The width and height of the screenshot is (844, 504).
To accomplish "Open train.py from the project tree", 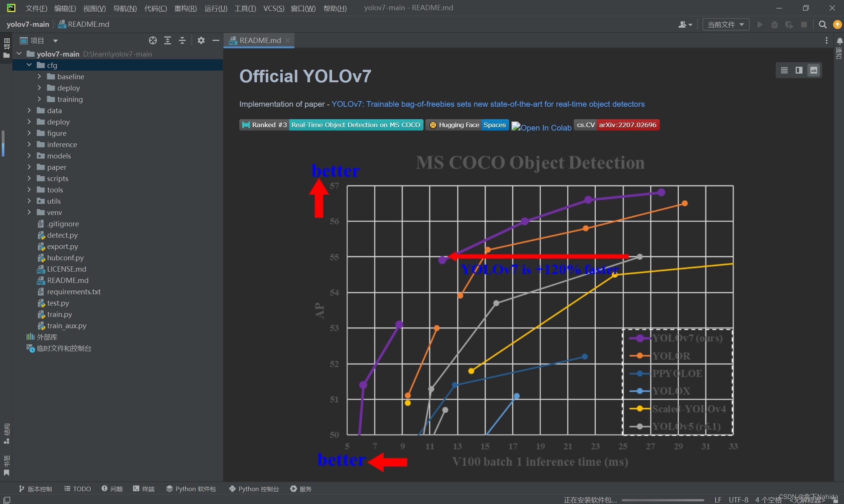I will click(x=59, y=314).
